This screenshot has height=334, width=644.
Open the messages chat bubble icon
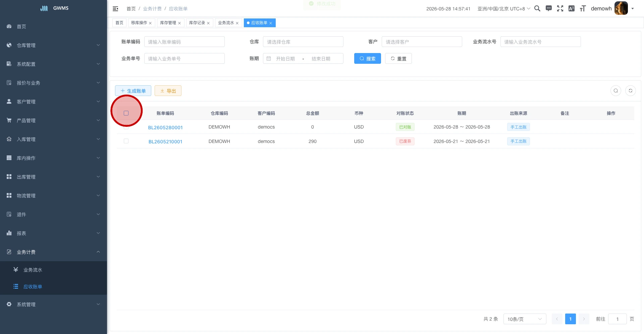pyautogui.click(x=549, y=8)
